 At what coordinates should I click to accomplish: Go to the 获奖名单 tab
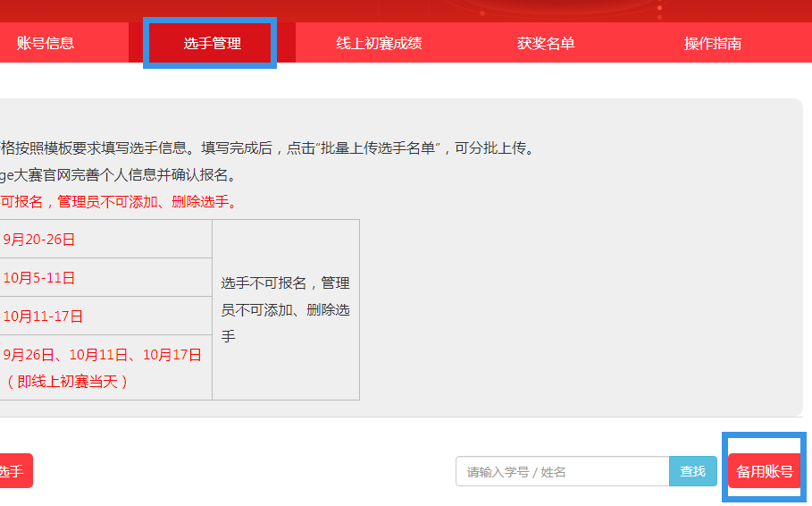click(546, 43)
